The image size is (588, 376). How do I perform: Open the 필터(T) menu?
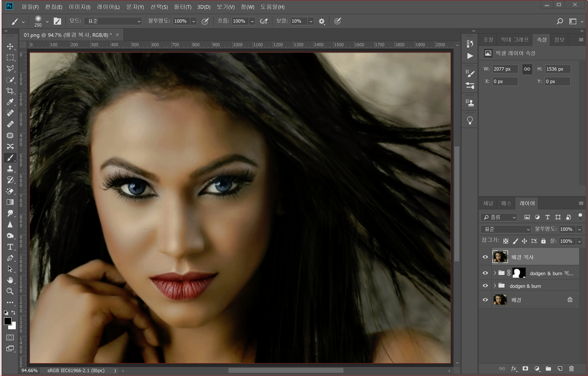point(183,7)
